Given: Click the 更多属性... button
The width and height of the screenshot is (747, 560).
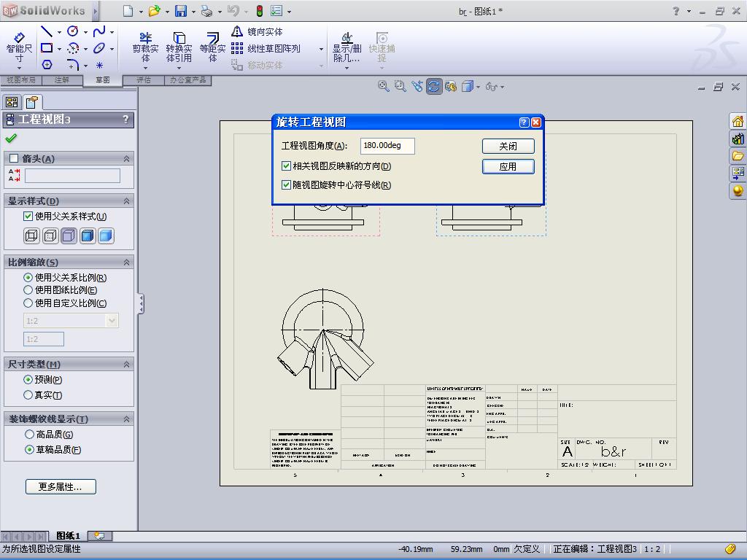Looking at the screenshot, I should tap(61, 486).
